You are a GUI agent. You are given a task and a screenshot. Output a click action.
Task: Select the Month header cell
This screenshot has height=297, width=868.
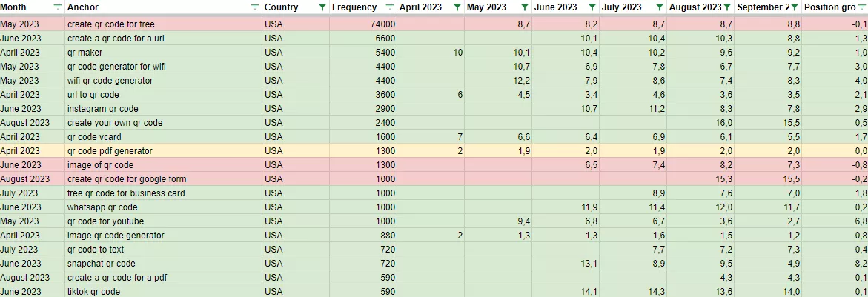[32, 7]
